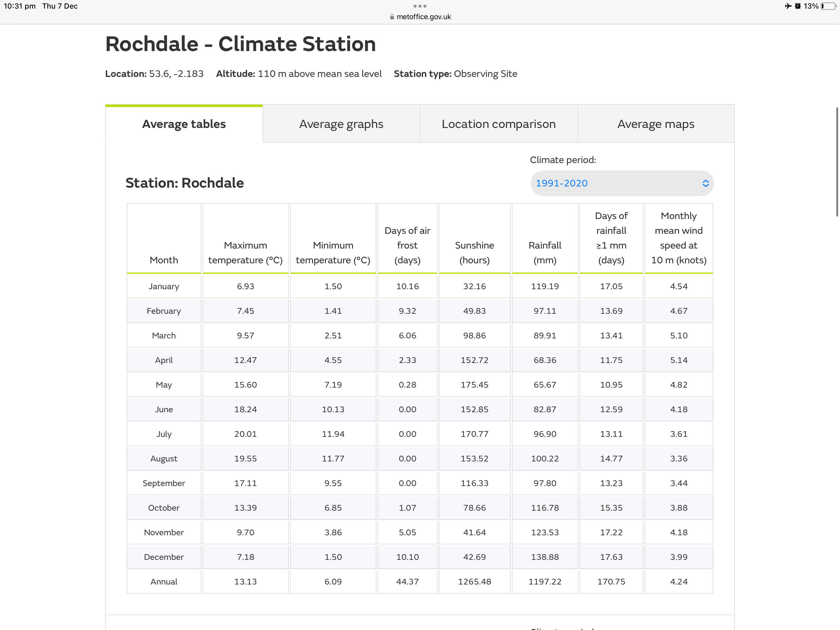Screen dimensions: 840x630
Task: Tap the alarm clock status icon
Action: pyautogui.click(x=798, y=6)
